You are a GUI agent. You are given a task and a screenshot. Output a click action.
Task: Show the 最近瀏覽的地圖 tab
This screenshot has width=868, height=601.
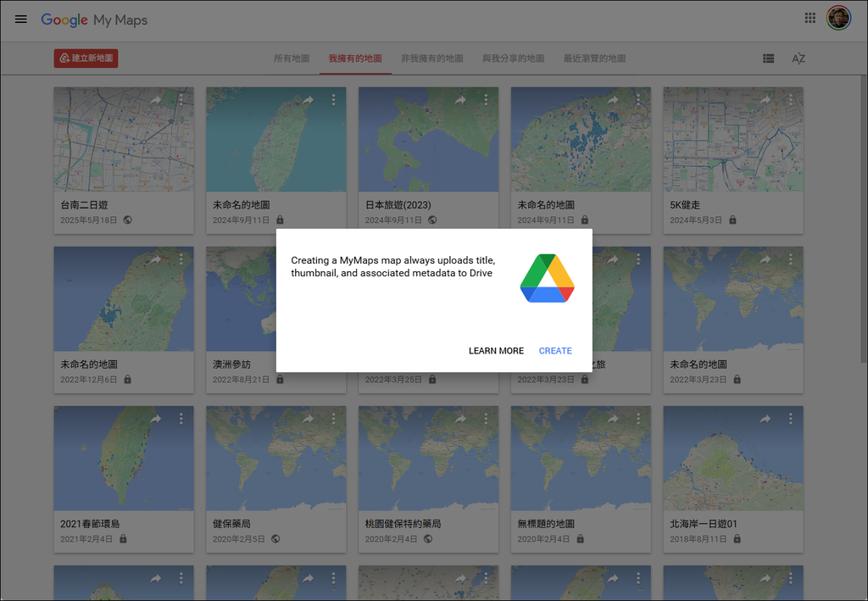pos(594,58)
